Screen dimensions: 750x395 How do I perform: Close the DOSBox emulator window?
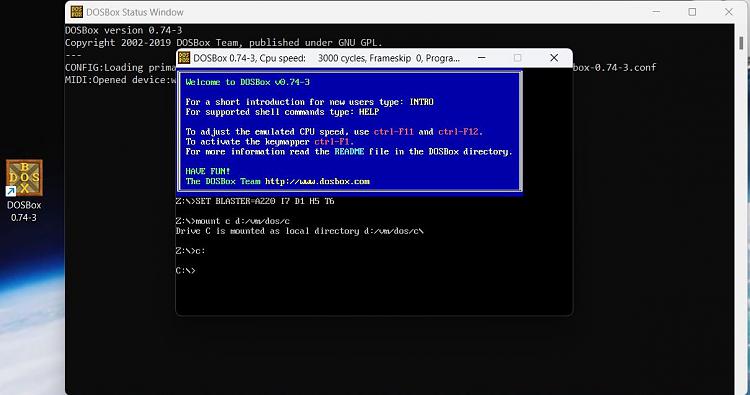coord(554,58)
